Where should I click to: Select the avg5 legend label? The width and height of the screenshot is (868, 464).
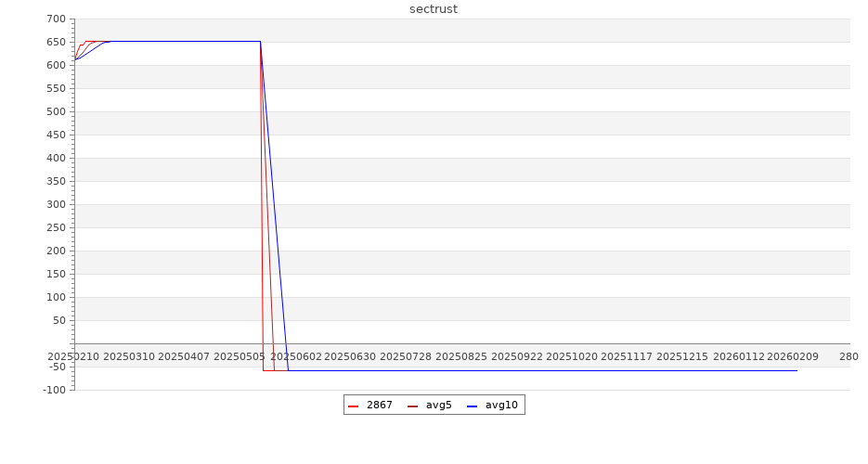438,406
